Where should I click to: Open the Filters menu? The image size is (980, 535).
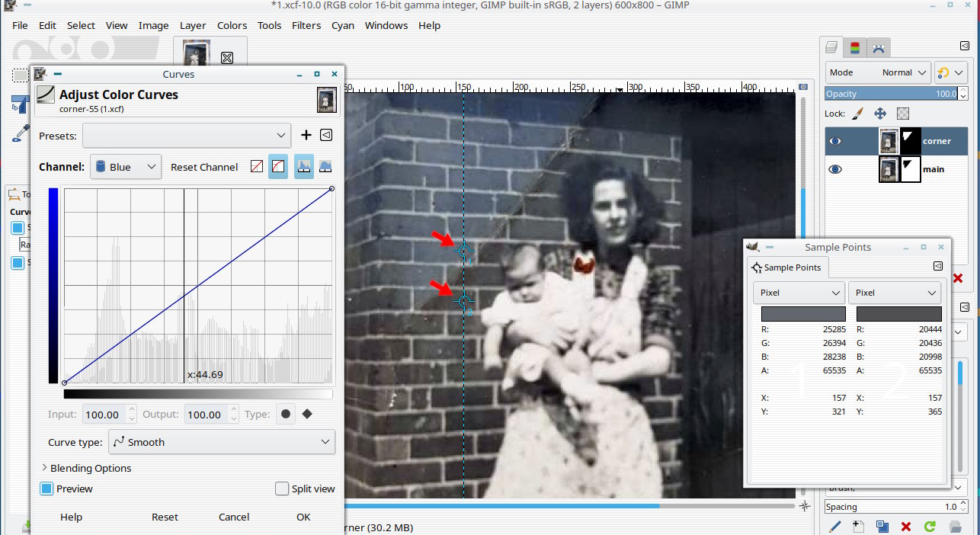click(306, 25)
